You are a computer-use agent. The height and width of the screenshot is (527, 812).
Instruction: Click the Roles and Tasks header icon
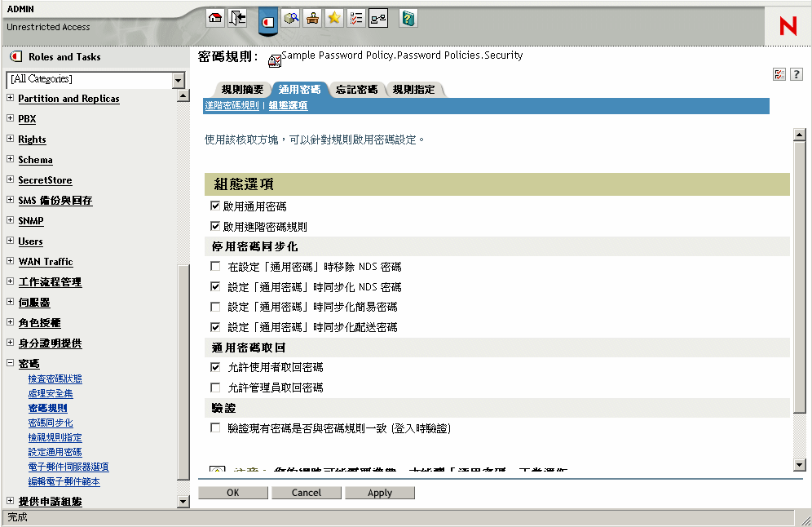pyautogui.click(x=16, y=56)
